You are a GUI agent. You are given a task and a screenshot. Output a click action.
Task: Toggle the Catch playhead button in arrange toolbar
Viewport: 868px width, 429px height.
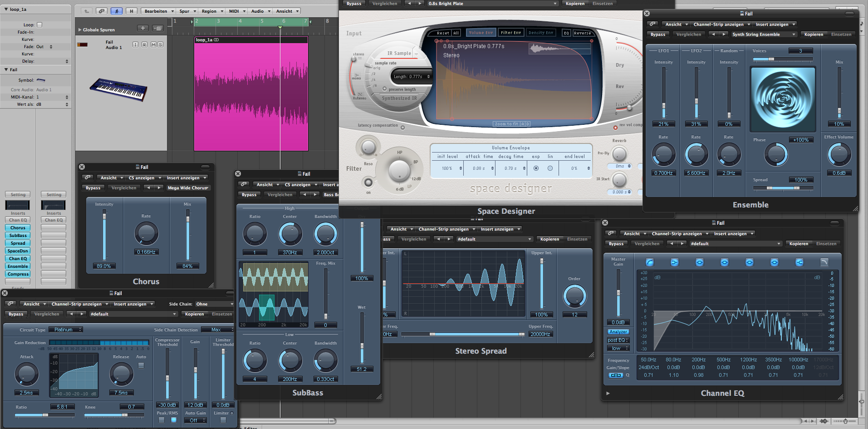[x=117, y=11]
